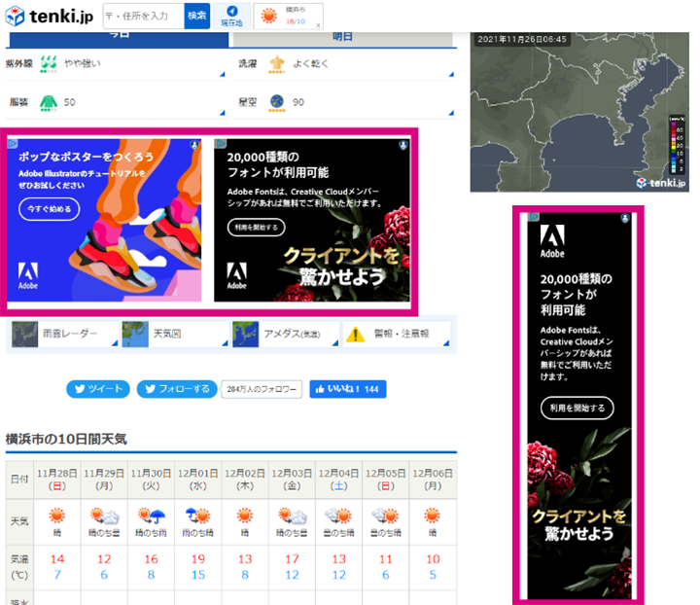
Task: Click the high temperature 19 for 12月01日
Action: pos(197,559)
